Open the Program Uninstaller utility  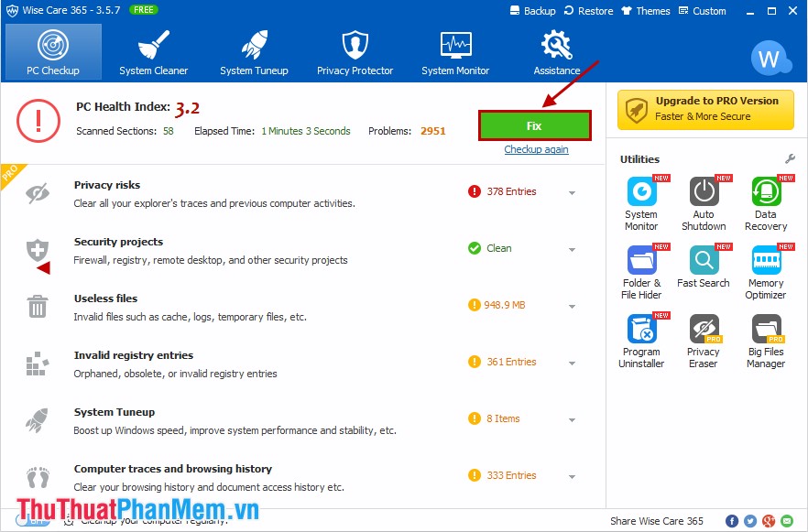point(641,340)
